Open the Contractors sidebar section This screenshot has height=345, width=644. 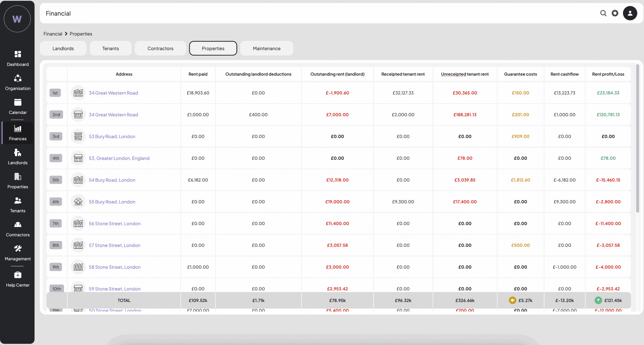(18, 229)
